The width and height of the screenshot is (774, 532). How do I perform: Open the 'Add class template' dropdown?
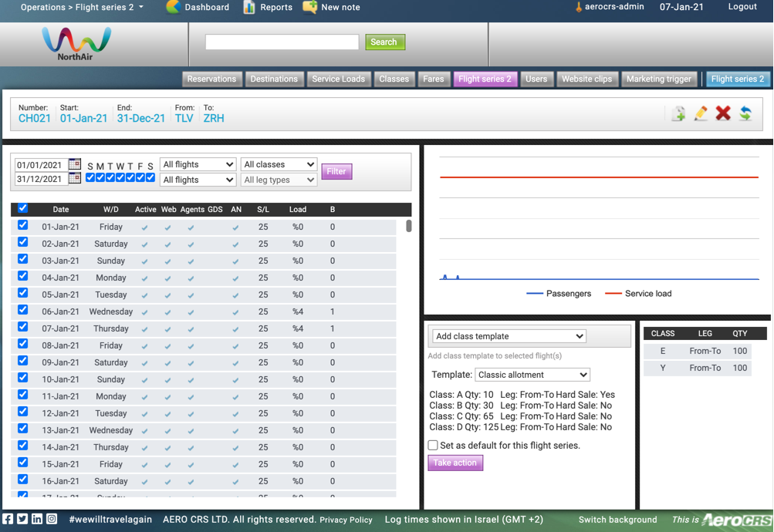(x=508, y=336)
